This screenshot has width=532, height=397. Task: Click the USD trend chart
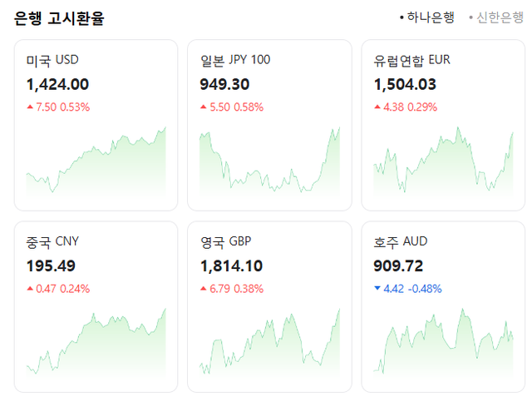96,166
